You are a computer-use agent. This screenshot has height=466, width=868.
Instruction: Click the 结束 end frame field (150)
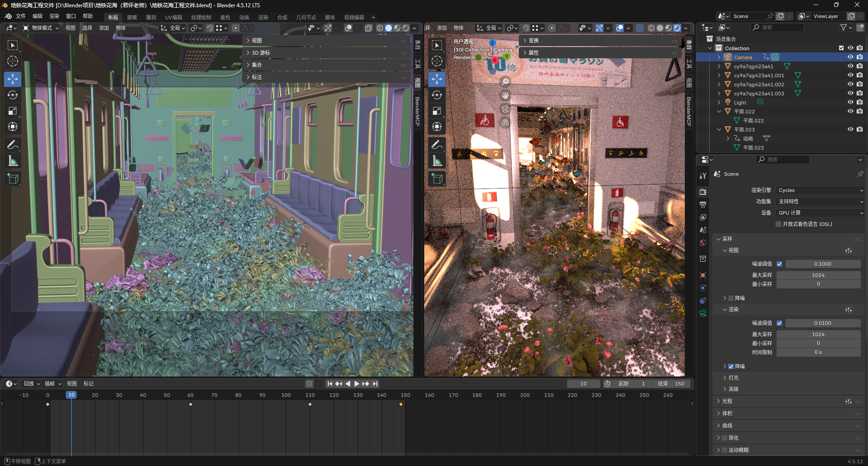(x=672, y=384)
